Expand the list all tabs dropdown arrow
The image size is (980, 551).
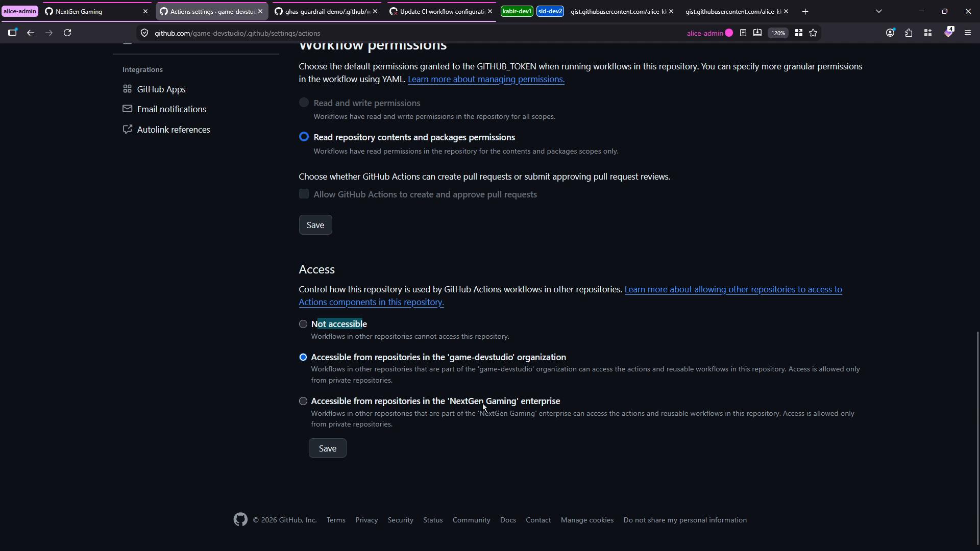pos(879,11)
